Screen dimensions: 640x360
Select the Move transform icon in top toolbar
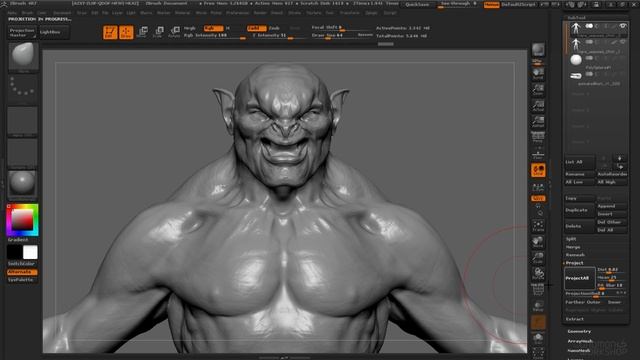pyautogui.click(x=142, y=32)
